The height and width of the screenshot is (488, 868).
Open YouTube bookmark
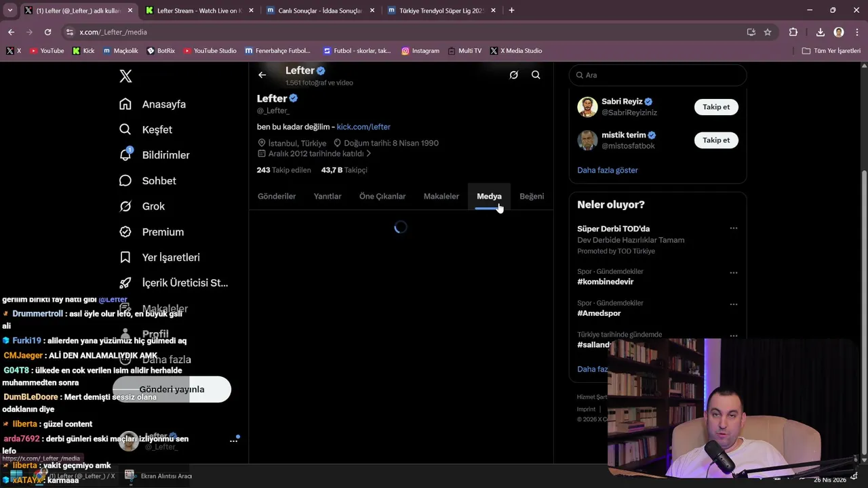47,51
